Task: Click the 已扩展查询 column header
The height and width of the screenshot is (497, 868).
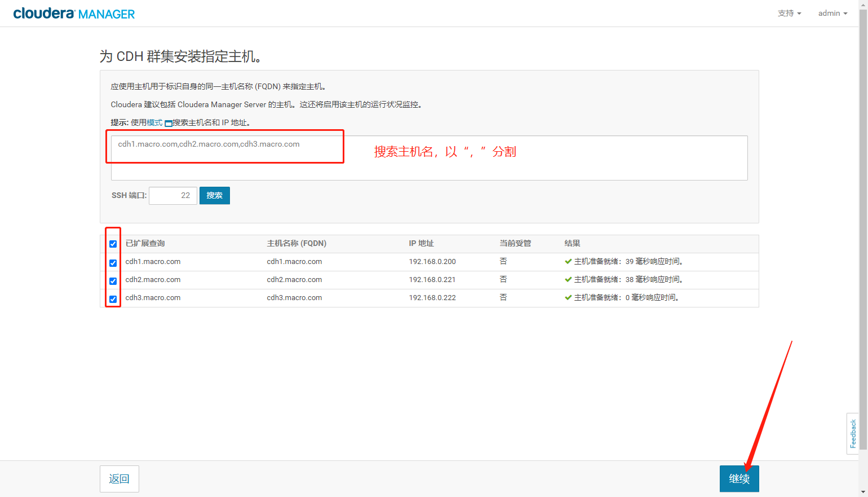Action: (x=145, y=243)
